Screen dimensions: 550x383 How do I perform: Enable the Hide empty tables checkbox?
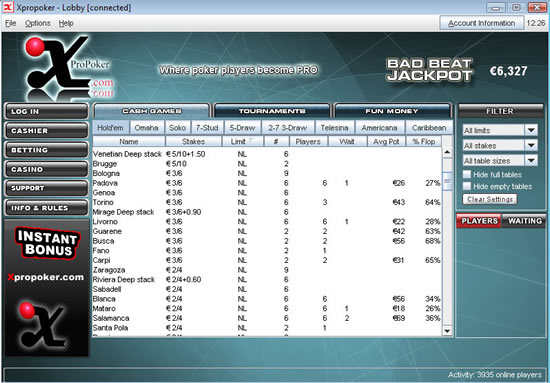pyautogui.click(x=467, y=186)
